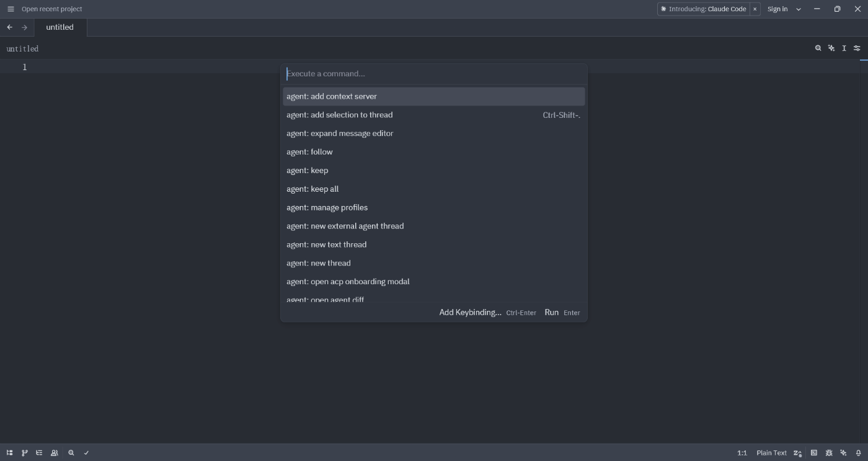This screenshot has height=461, width=868.
Task: Focus the Execute a command input
Action: pos(434,74)
